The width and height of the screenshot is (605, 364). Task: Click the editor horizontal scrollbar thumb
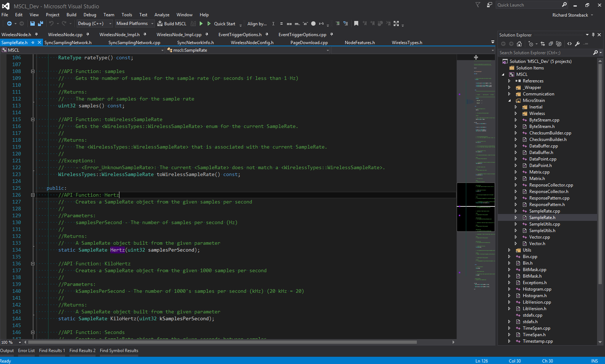point(223,342)
